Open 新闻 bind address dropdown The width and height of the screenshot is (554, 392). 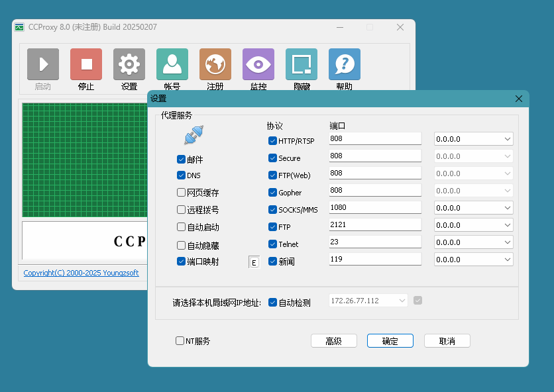[473, 260]
